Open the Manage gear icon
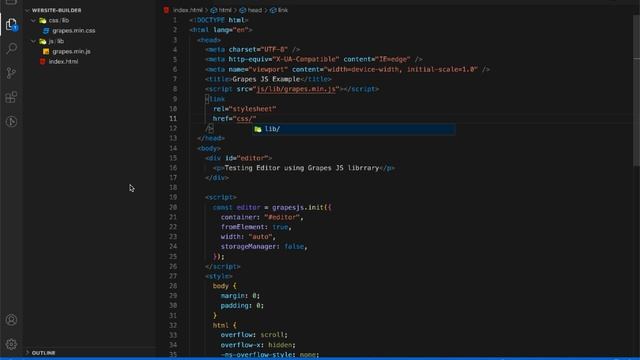The height and width of the screenshot is (360, 640). click(x=11, y=344)
